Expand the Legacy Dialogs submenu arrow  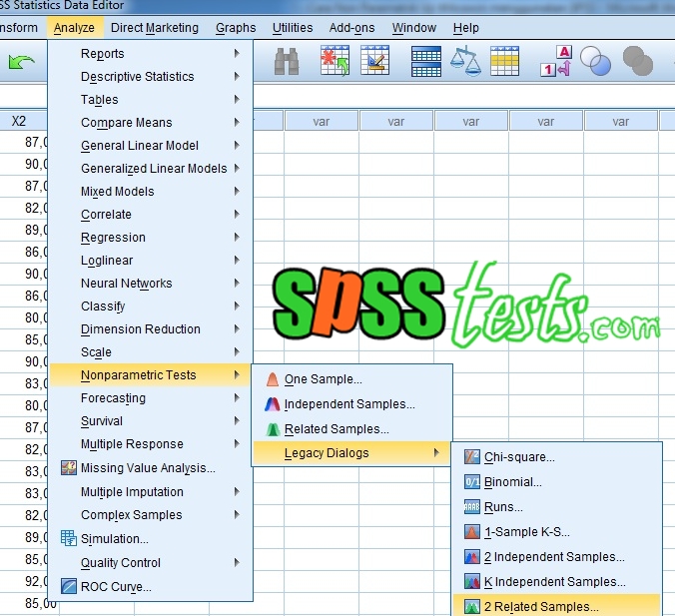point(436,453)
